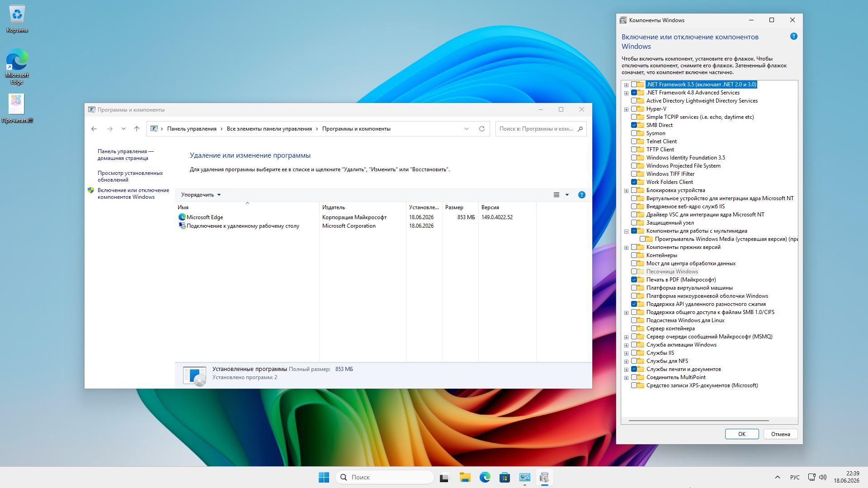Disable Печать в PDF (Майкрософт) checkbox
This screenshot has width=868, height=488.
pos(634,280)
